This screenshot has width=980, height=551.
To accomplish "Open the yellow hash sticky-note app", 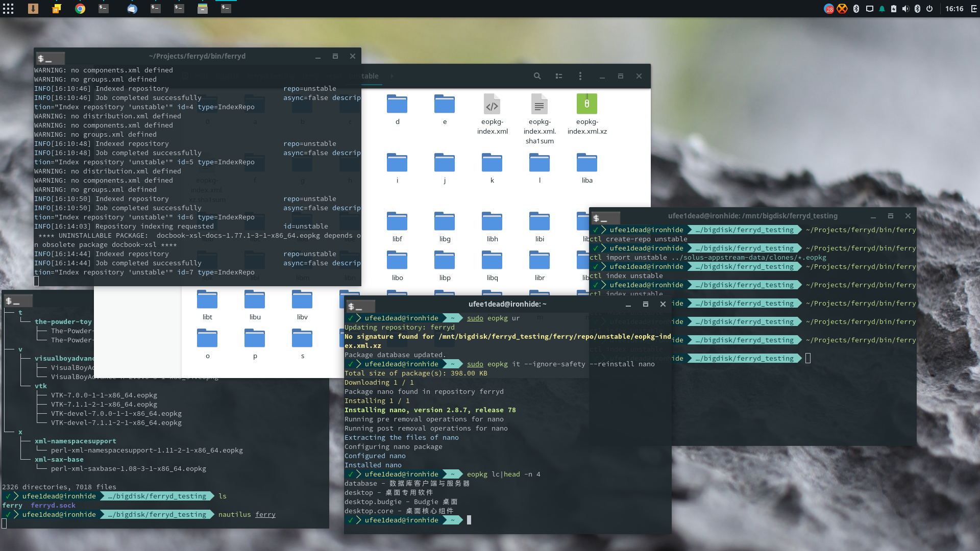I will coord(57,9).
